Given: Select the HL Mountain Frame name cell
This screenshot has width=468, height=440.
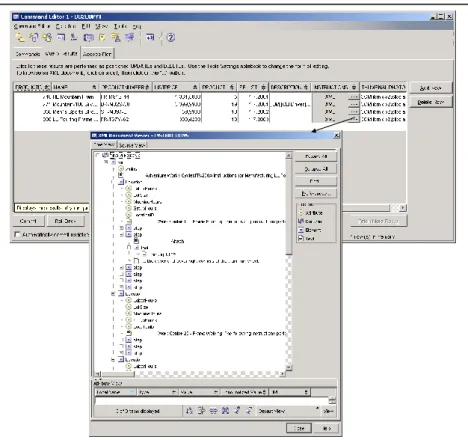Looking at the screenshot, I should pyautogui.click(x=73, y=97).
